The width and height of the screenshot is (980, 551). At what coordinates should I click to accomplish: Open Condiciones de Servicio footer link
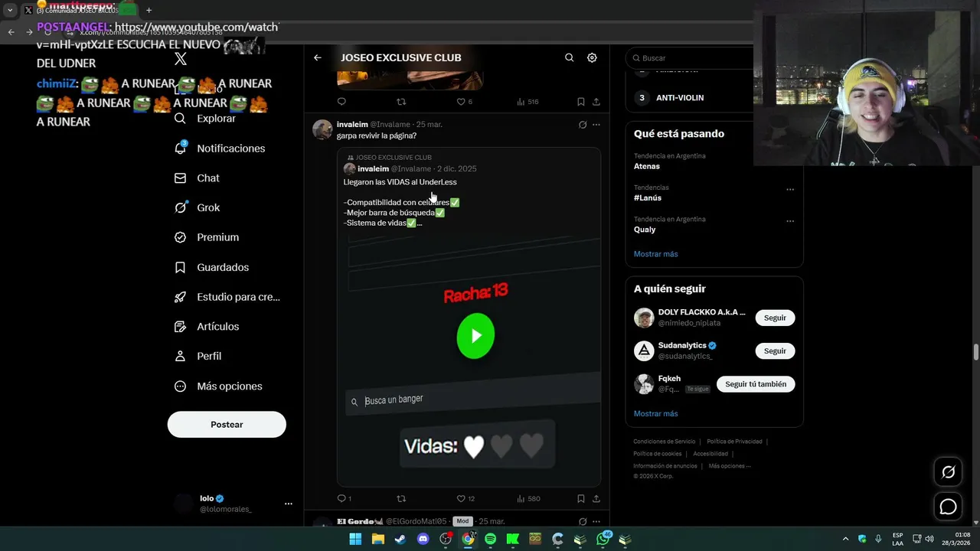point(664,442)
